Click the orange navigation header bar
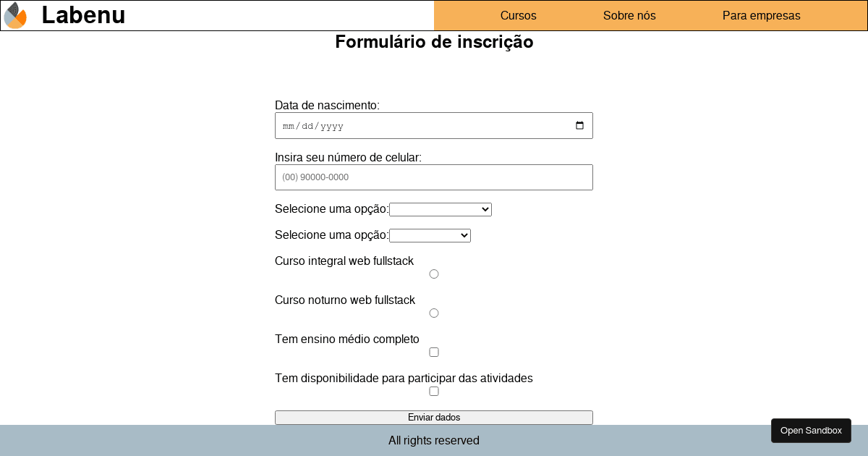This screenshot has height=456, width=868. click(x=651, y=15)
